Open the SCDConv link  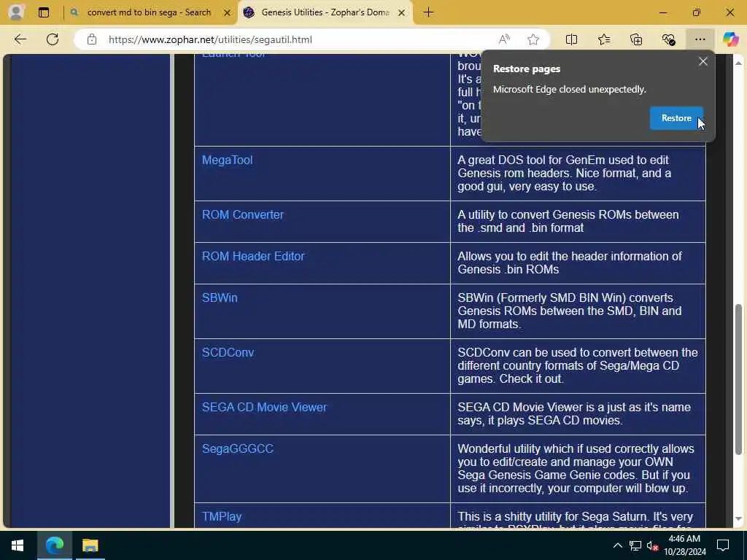coord(228,352)
